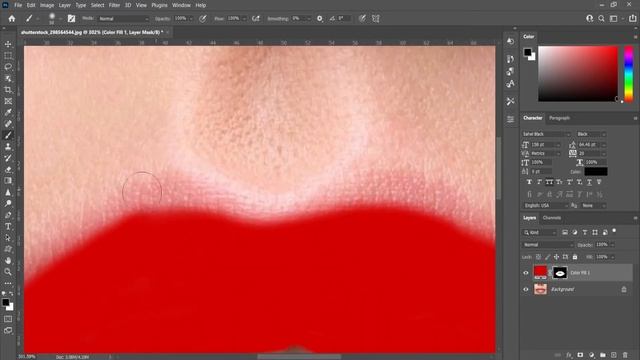Open the font family dropdown

click(x=546, y=134)
